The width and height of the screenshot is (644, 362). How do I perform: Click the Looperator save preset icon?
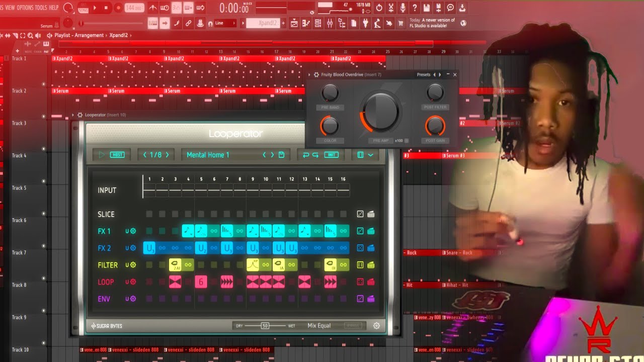pos(282,155)
